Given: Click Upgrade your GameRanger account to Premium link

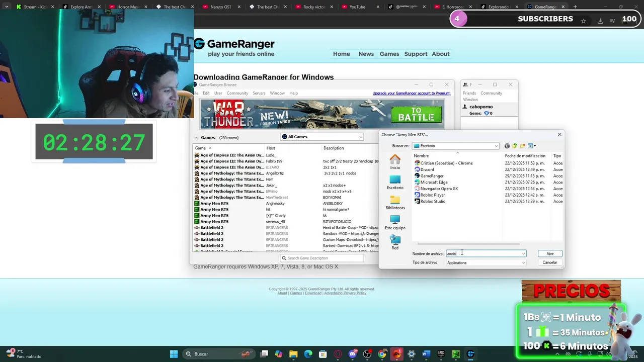Looking at the screenshot, I should (411, 93).
